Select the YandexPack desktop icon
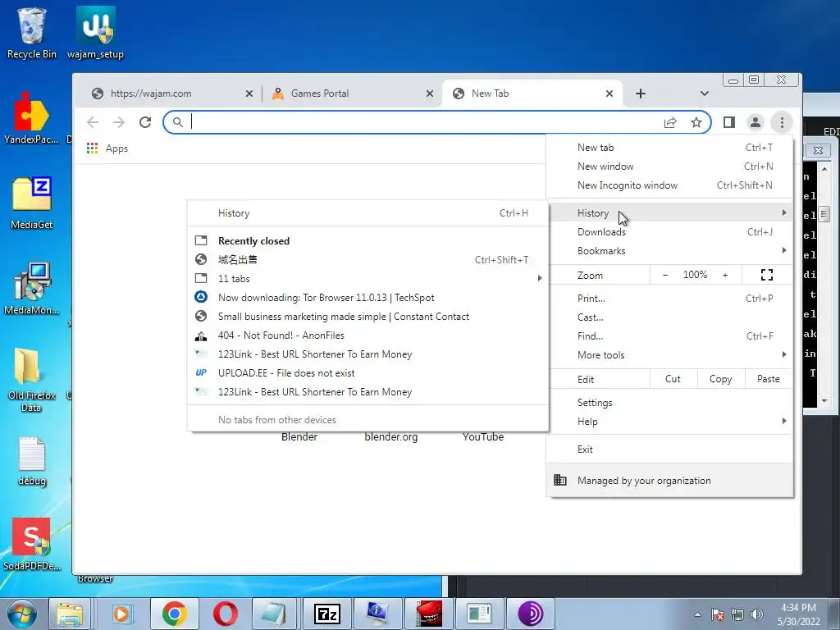 click(x=31, y=118)
